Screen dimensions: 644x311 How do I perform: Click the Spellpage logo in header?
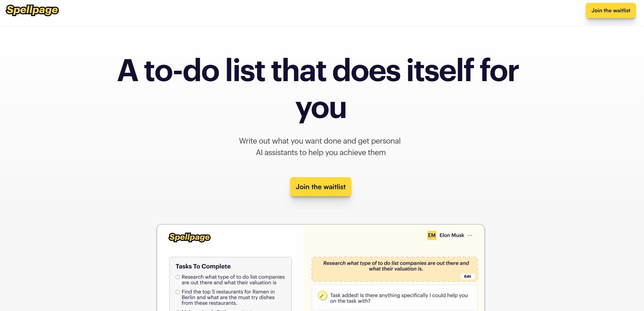click(33, 10)
